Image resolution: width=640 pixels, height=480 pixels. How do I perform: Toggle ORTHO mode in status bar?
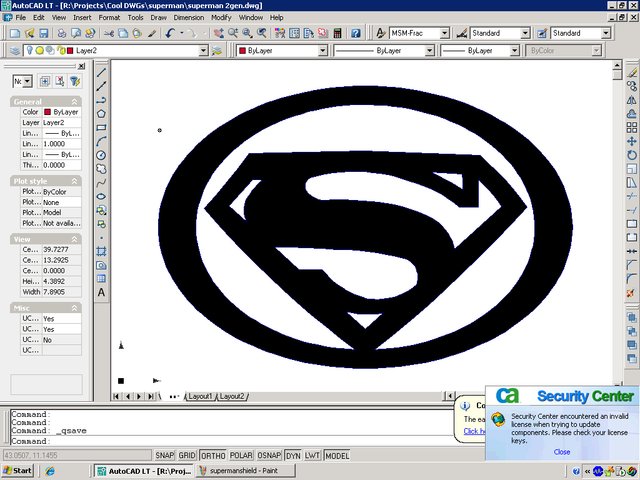point(213,455)
